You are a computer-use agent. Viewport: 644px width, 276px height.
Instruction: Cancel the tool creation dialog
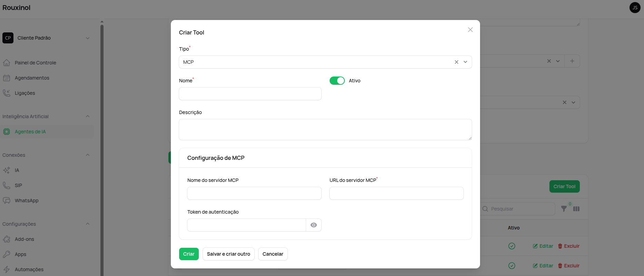[x=273, y=254]
